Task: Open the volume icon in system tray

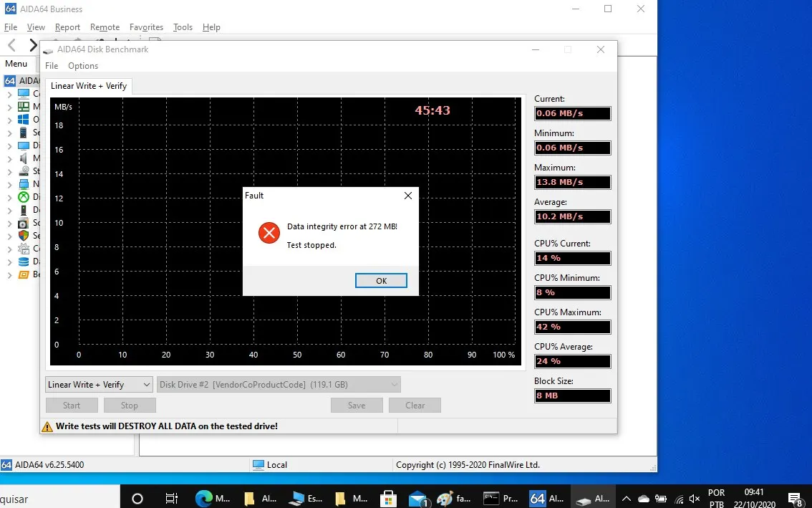Action: click(695, 499)
